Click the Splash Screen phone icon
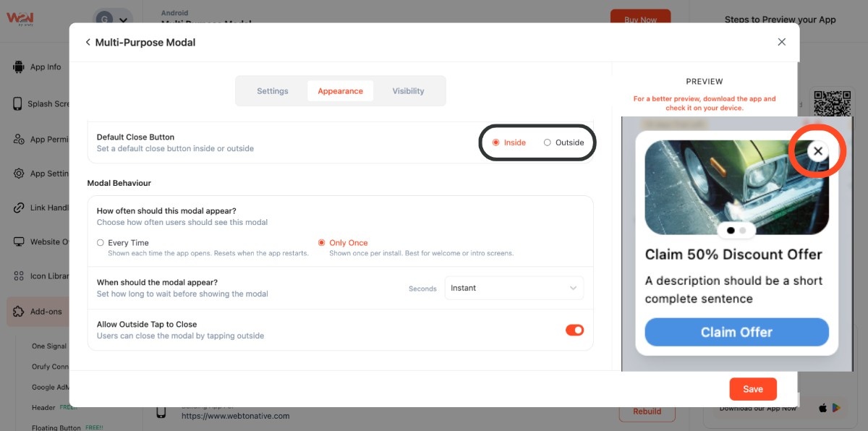This screenshot has height=431, width=868. point(18,103)
